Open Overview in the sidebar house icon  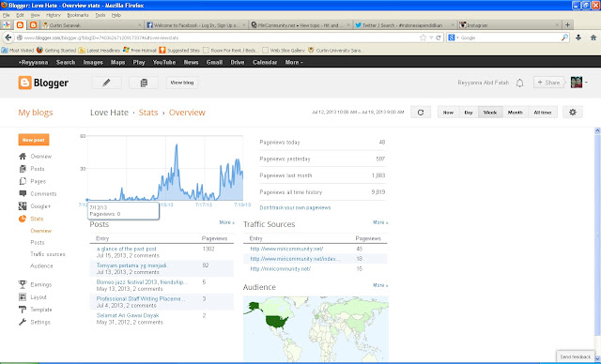[35, 156]
